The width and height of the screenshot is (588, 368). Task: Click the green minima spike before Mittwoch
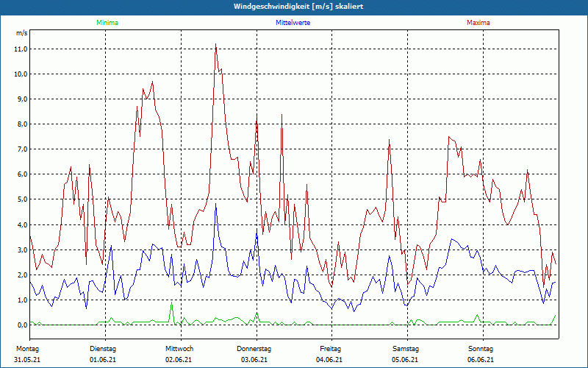point(172,302)
